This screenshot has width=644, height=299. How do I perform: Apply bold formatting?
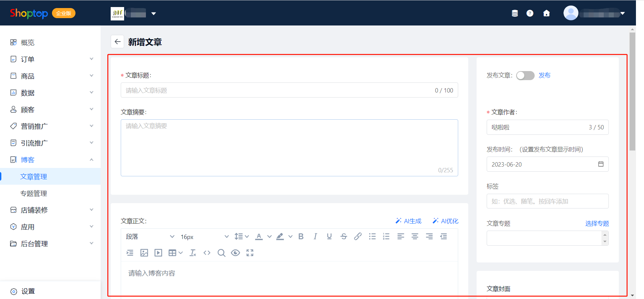pyautogui.click(x=301, y=237)
